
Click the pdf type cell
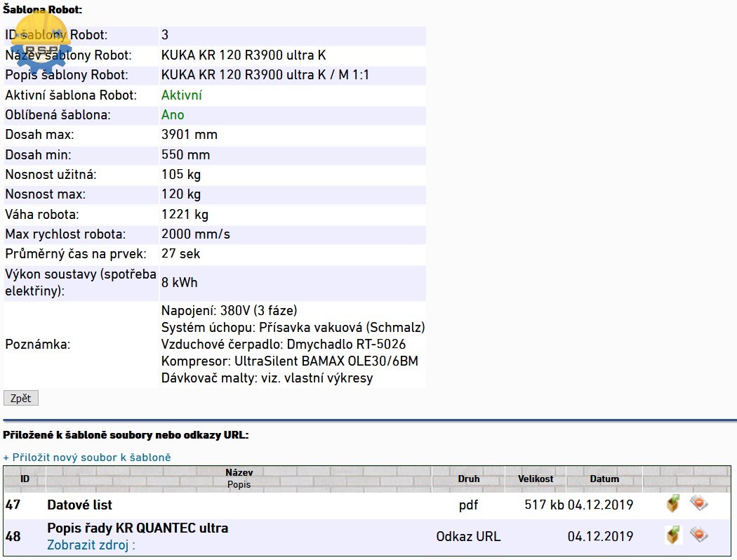click(x=469, y=505)
